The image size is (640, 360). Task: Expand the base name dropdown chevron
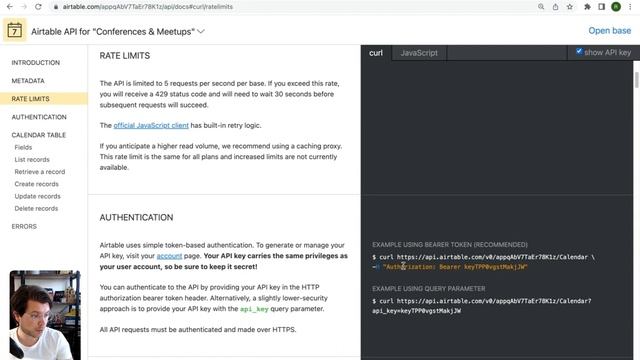[x=201, y=31]
